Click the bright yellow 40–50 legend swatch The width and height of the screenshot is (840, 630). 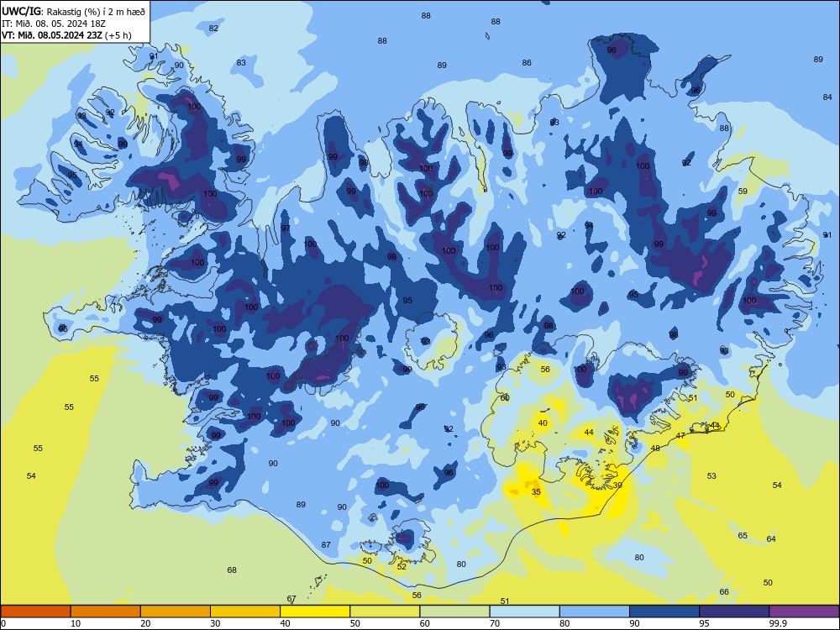[x=315, y=612]
